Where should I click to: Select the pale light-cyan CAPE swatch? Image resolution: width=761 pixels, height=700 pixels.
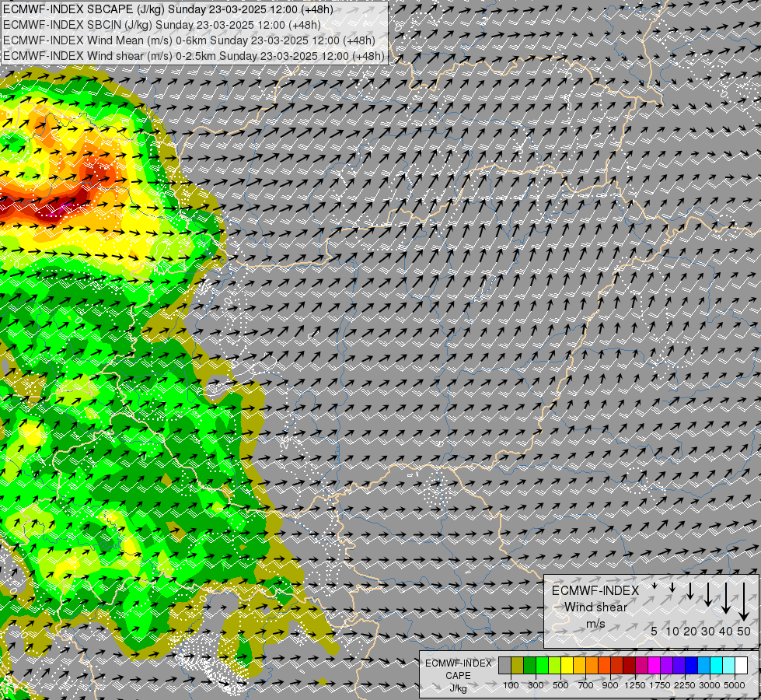click(729, 665)
